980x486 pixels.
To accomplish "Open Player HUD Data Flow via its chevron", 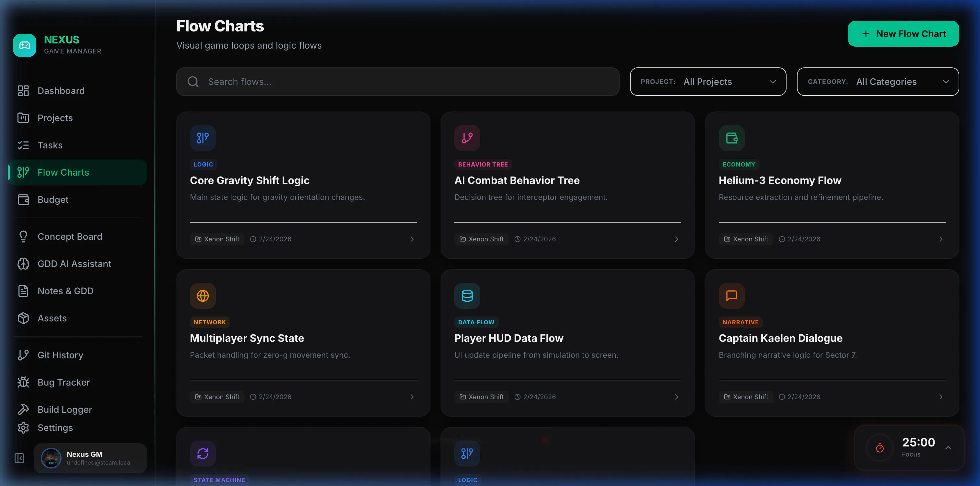I will 676,397.
